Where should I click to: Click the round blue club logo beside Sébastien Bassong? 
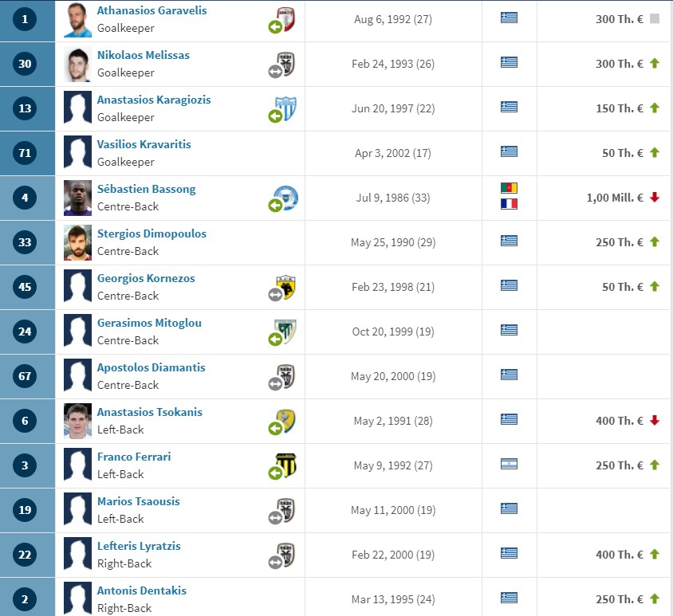tap(286, 198)
